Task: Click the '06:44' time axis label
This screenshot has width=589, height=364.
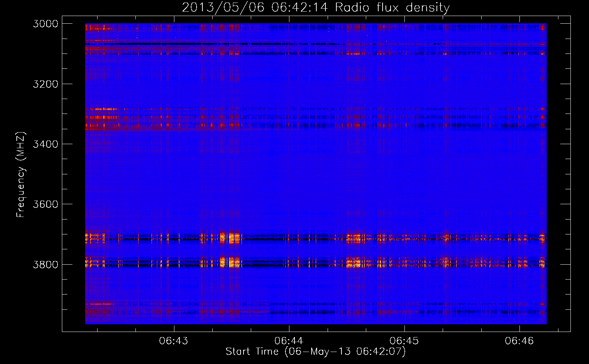Action: tap(289, 341)
